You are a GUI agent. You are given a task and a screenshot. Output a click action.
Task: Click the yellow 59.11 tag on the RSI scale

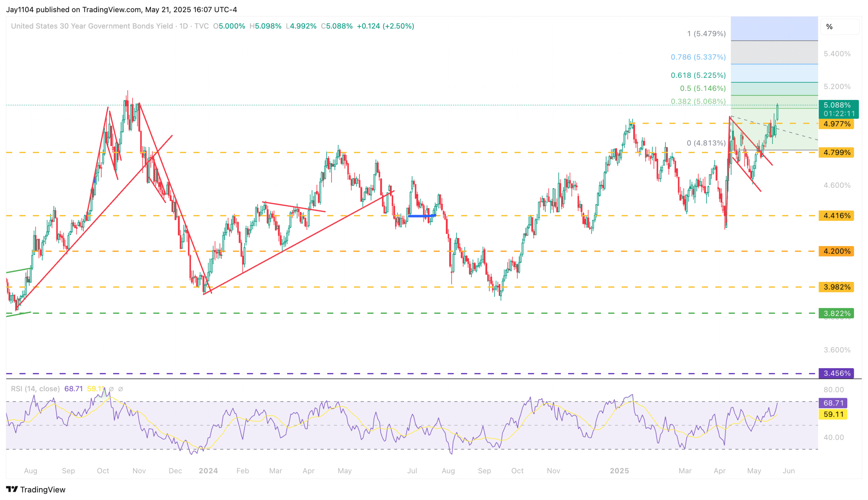point(833,415)
